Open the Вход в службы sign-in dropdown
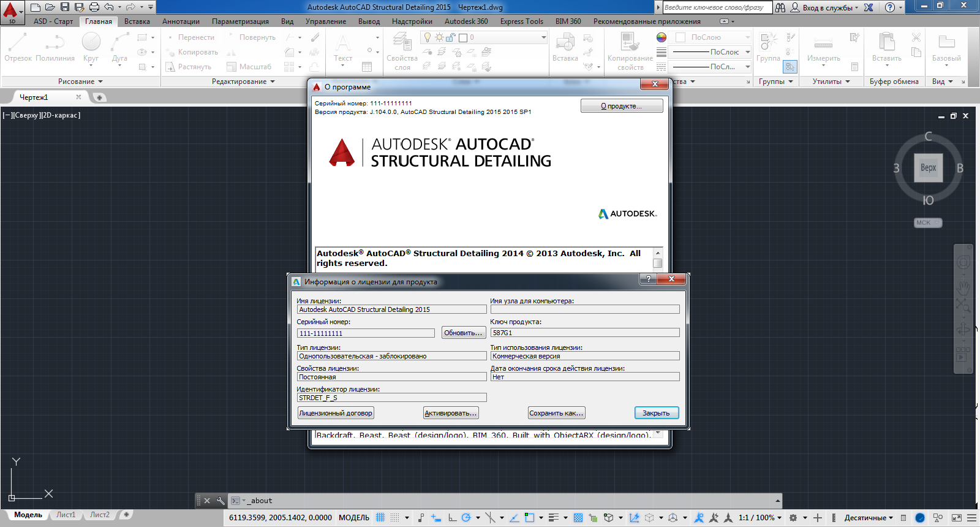 [824, 7]
